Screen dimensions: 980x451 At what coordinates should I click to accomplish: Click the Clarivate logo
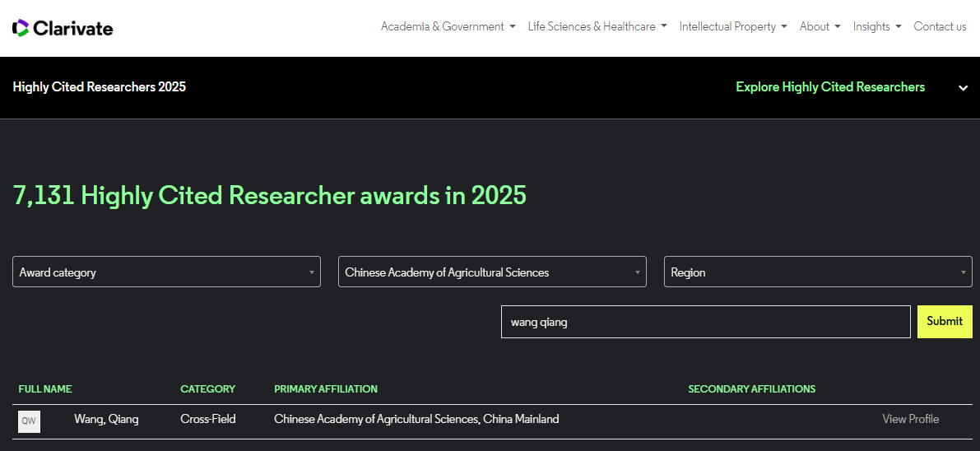pyautogui.click(x=63, y=28)
